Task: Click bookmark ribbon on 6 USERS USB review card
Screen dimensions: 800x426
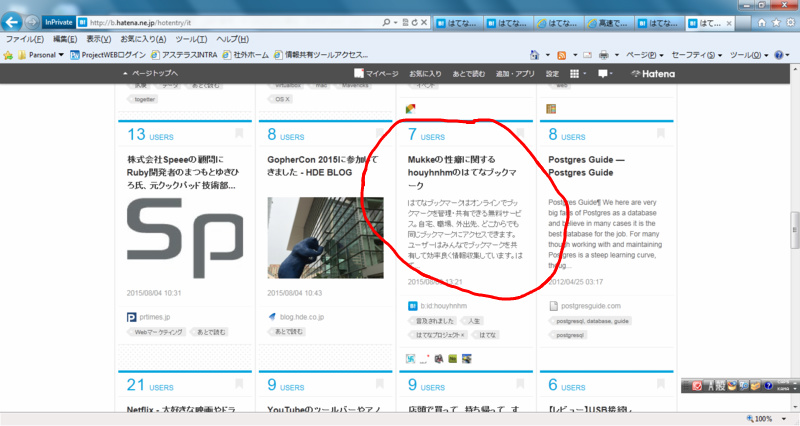Action: 661,384
